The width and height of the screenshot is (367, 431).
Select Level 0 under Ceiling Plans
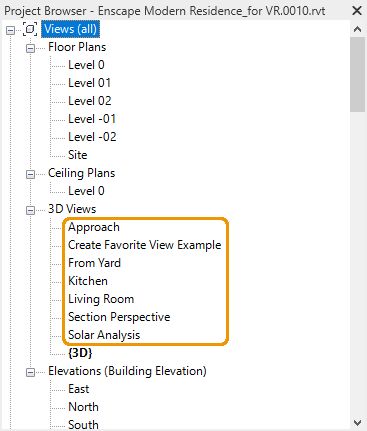(x=86, y=191)
